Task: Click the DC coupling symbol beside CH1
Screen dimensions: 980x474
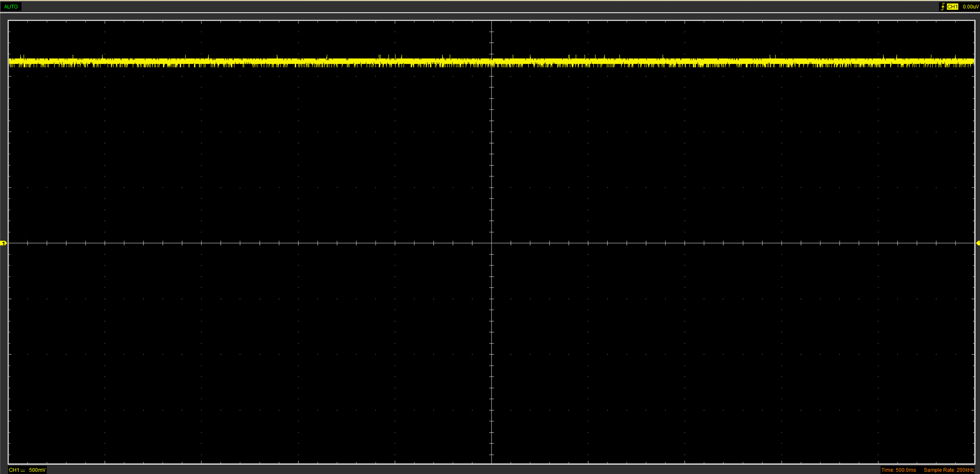Action: (x=23, y=470)
